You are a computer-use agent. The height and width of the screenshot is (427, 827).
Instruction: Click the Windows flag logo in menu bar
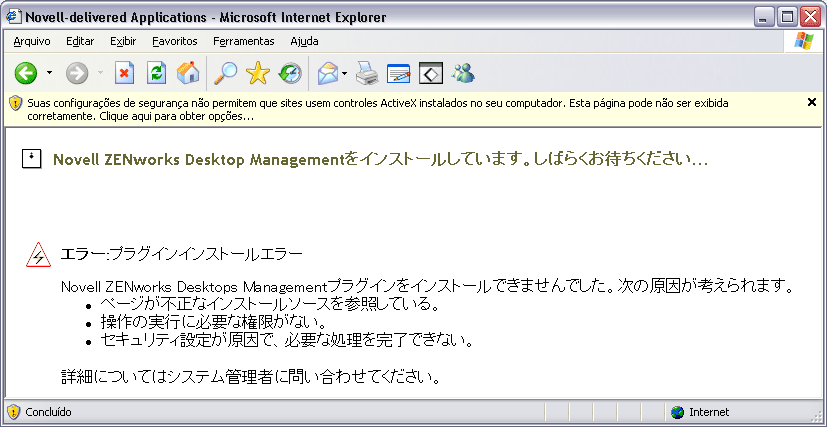(804, 41)
